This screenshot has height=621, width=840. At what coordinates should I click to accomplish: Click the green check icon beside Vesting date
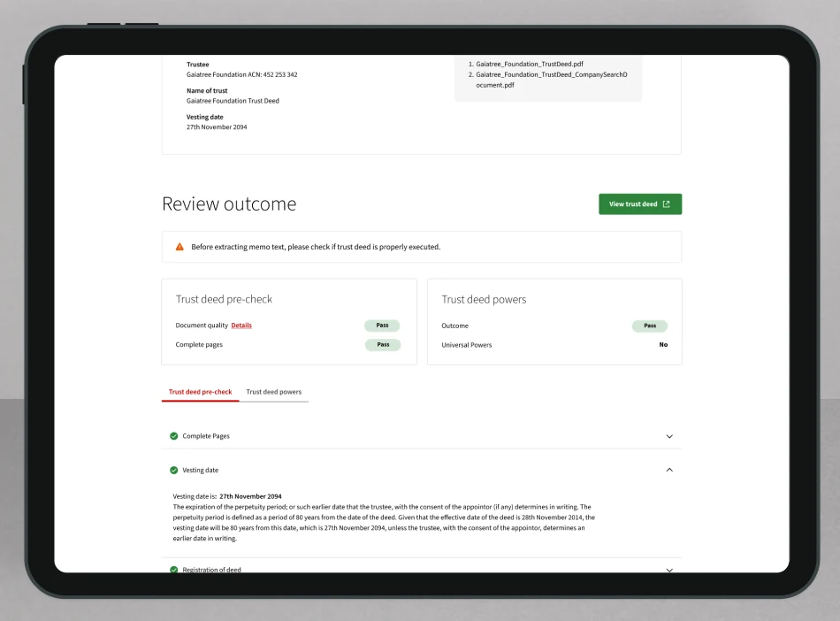coord(173,471)
